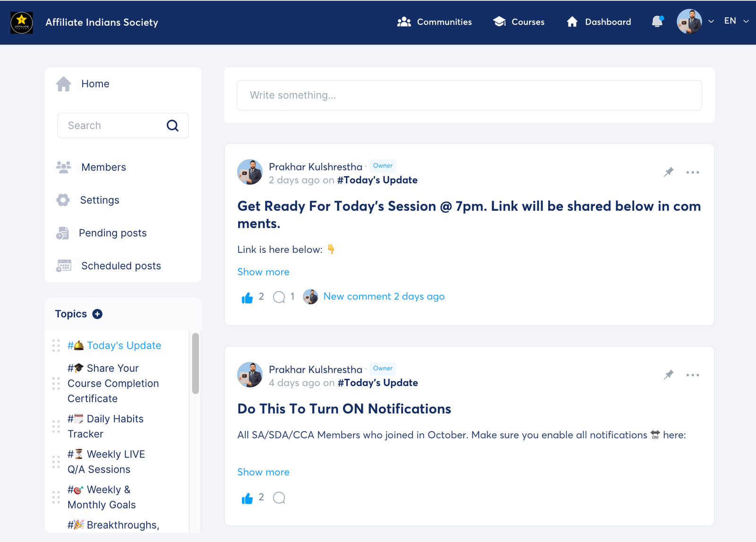This screenshot has width=756, height=542.
Task: Click comment bubble on Today's Session post
Action: (279, 297)
